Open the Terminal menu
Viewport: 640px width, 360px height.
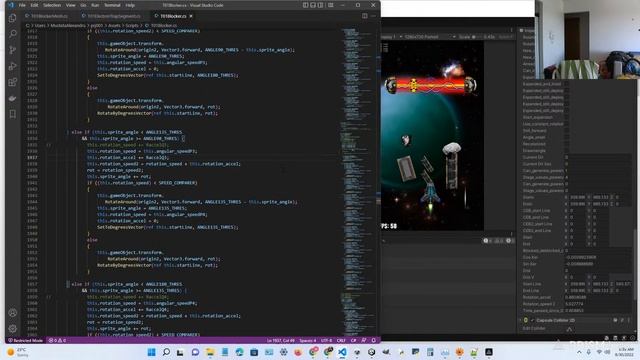(112, 5)
